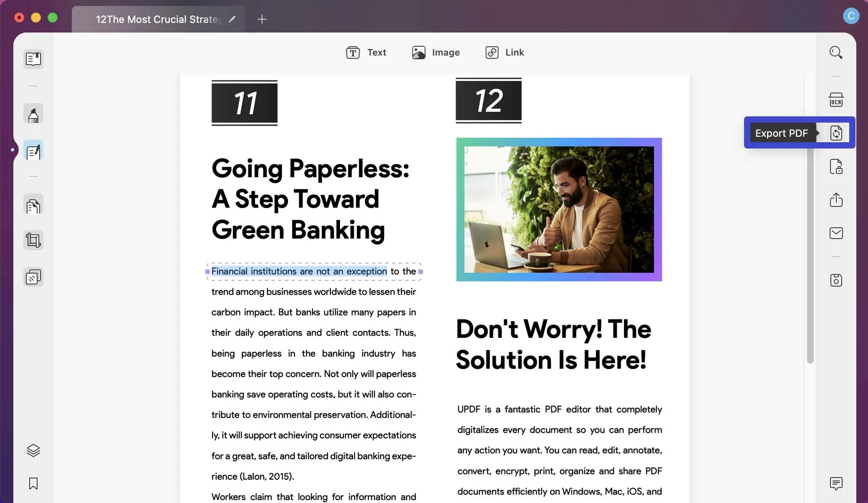The width and height of the screenshot is (868, 503).
Task: Expand the layers panel icon
Action: click(x=33, y=450)
